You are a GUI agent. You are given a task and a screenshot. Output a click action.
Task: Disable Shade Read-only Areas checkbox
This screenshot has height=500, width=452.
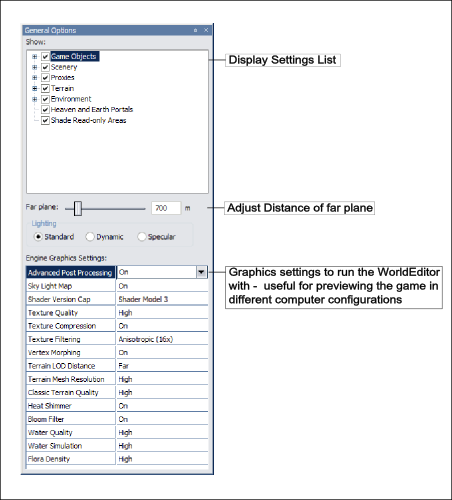coord(45,121)
